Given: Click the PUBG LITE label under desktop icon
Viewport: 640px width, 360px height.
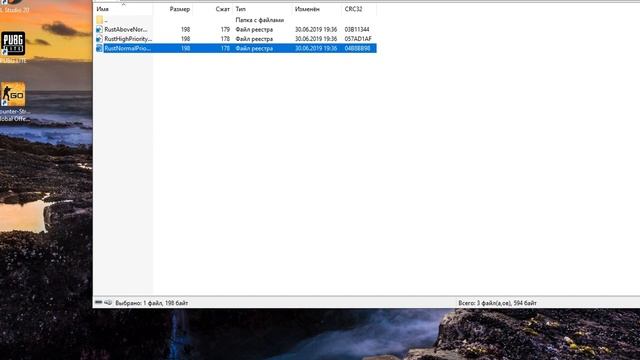Looking at the screenshot, I should pyautogui.click(x=13, y=60).
